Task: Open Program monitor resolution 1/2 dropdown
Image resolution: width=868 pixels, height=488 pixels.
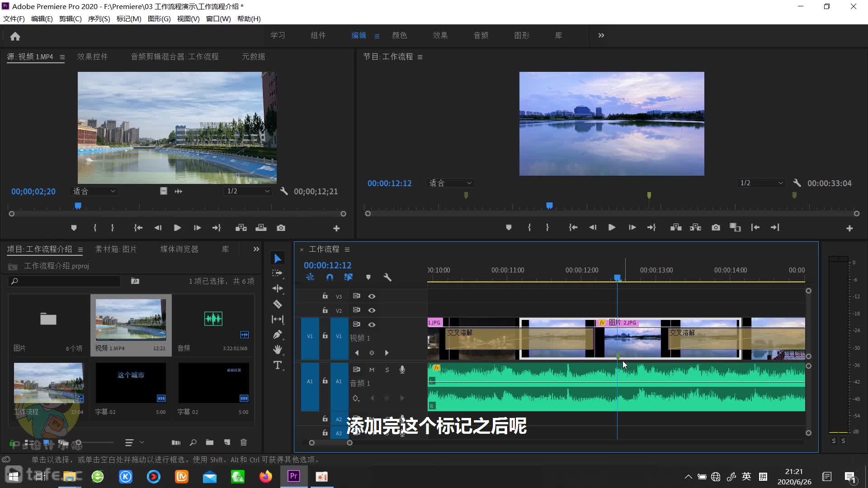Action: (x=761, y=183)
